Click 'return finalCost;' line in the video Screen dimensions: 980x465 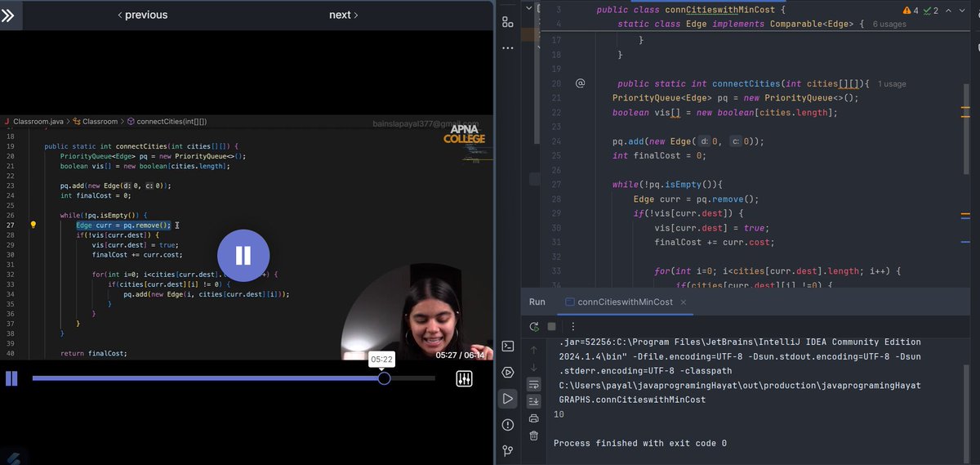pyautogui.click(x=94, y=353)
